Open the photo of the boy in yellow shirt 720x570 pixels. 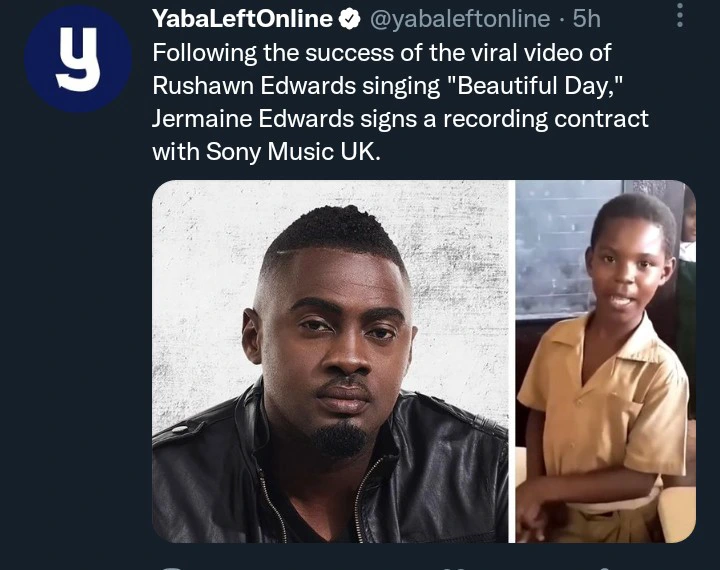pos(606,361)
